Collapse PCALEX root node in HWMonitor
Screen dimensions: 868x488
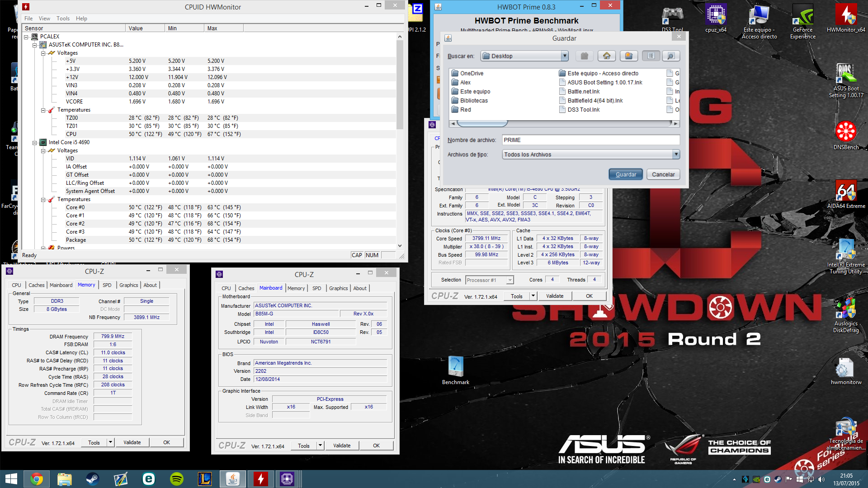tap(26, 37)
